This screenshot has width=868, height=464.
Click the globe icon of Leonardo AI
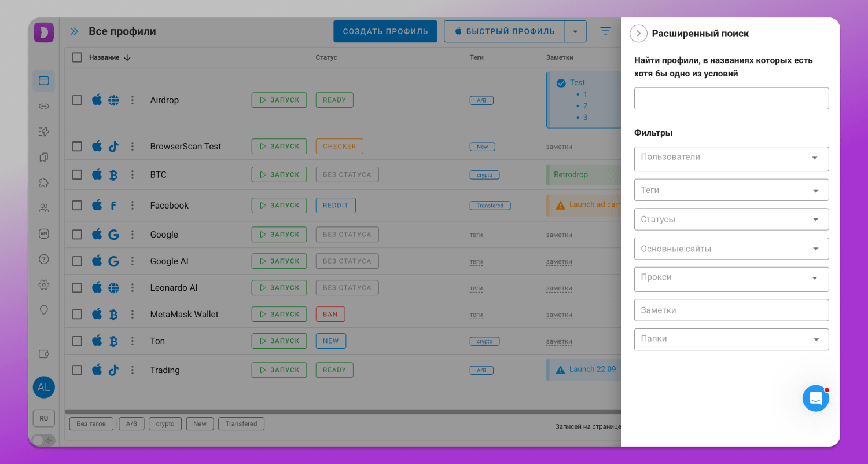pyautogui.click(x=113, y=288)
